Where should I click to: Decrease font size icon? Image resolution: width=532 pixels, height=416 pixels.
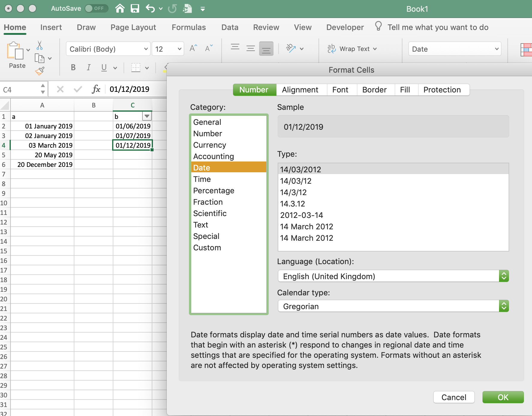click(x=209, y=48)
